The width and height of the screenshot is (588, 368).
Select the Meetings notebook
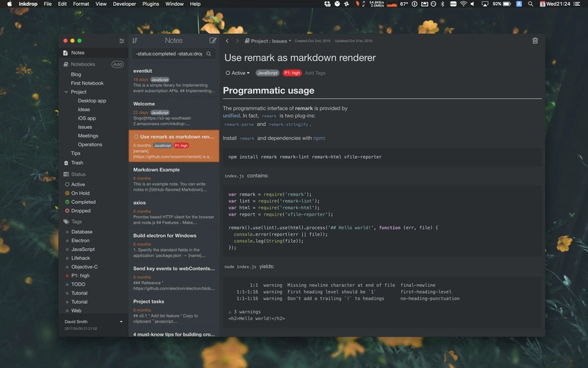(x=87, y=135)
